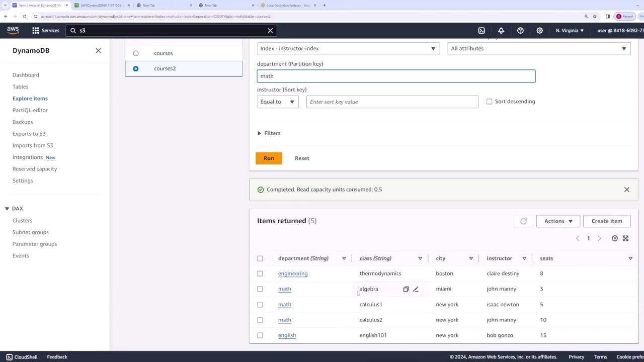644x362 pixels.
Task: Open the math link in calculus1 row
Action: (x=285, y=305)
